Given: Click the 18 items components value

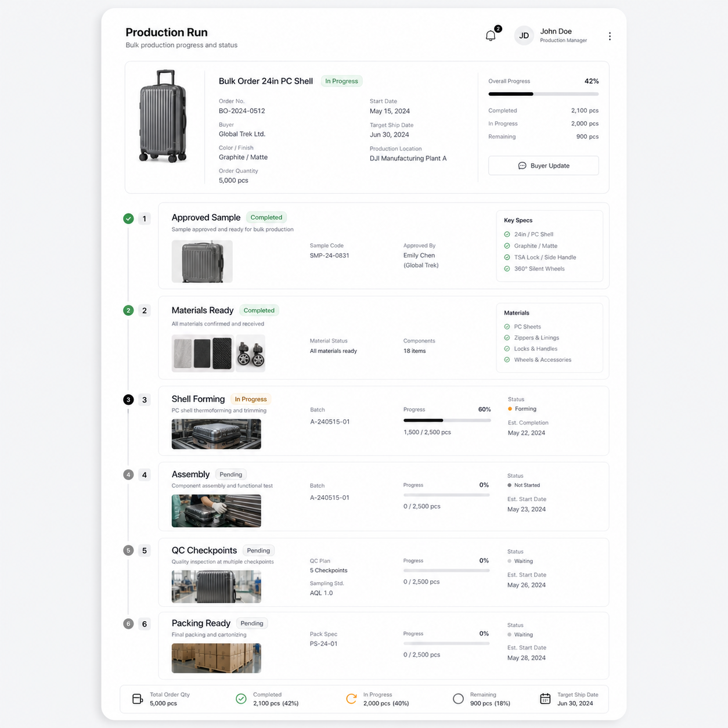Looking at the screenshot, I should point(415,351).
